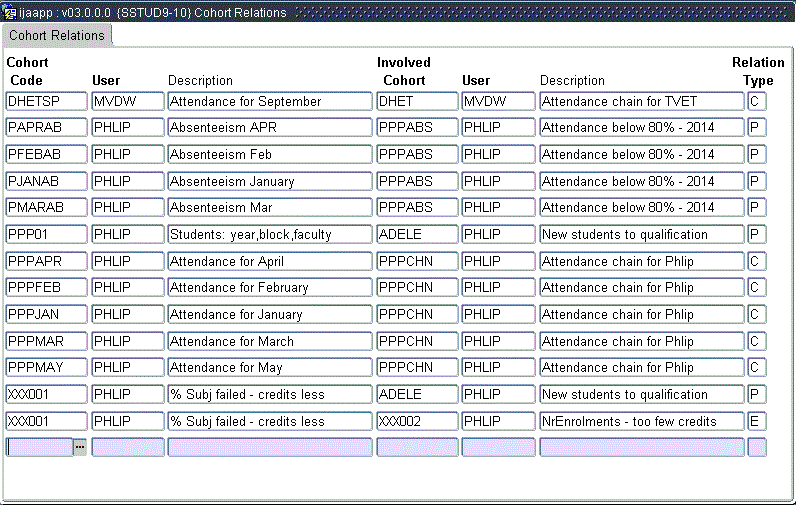Click 'NrEnrolments - too few credits' description field
This screenshot has width=796, height=505.
point(642,421)
